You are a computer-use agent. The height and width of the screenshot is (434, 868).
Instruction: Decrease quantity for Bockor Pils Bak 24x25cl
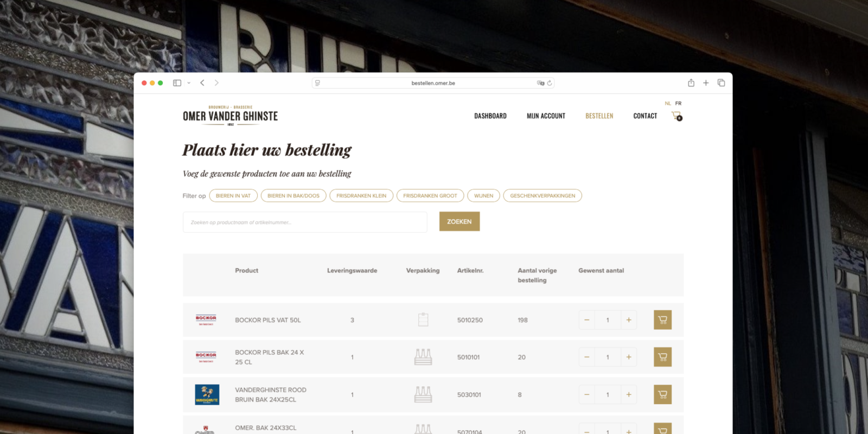(x=586, y=357)
